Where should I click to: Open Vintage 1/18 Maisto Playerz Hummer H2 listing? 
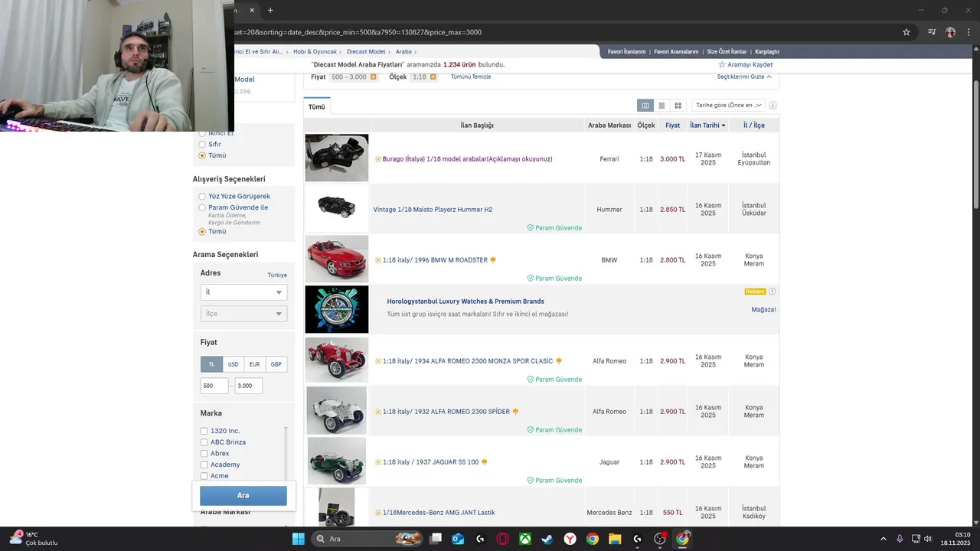coord(433,210)
